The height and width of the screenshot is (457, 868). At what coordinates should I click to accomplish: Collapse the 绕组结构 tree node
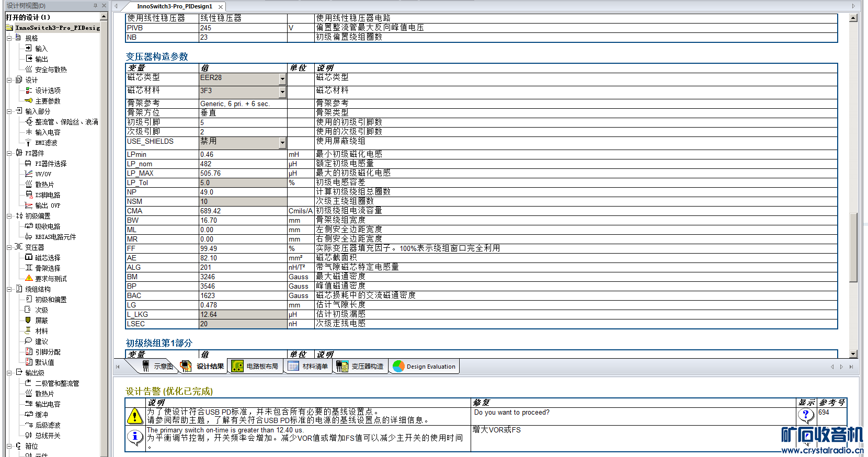pos(9,289)
